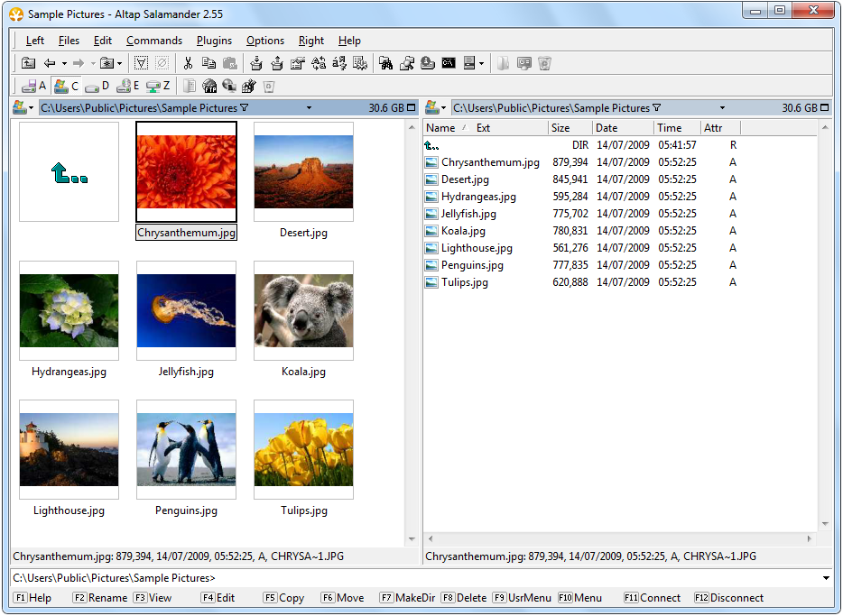
Task: Click the Cut scissors icon
Action: (188, 63)
